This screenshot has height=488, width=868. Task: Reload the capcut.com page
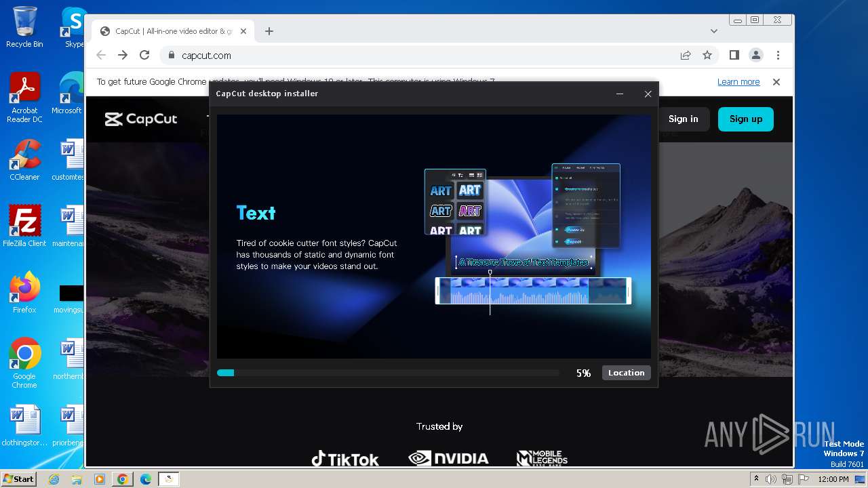point(144,56)
